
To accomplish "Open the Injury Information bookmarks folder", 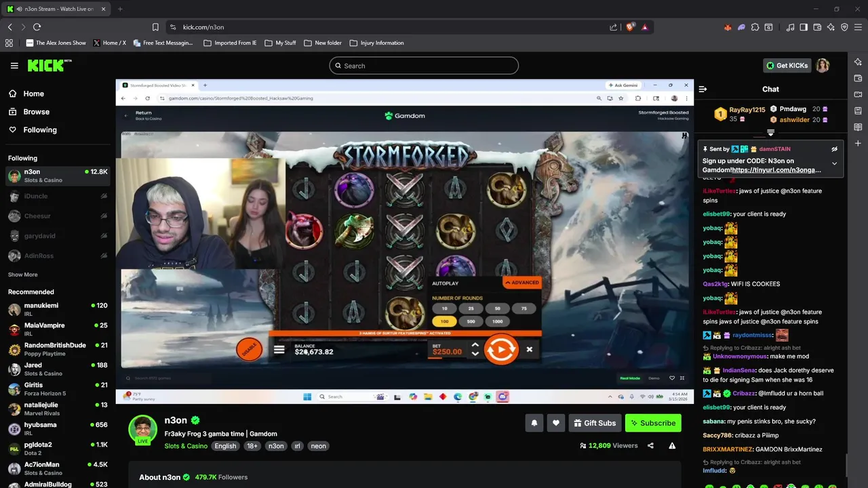I will click(x=377, y=43).
